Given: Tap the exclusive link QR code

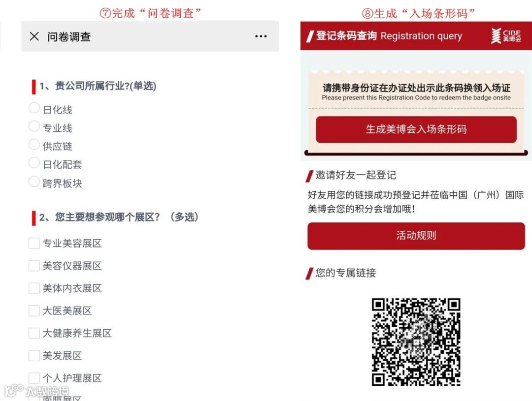Looking at the screenshot, I should pyautogui.click(x=416, y=342).
